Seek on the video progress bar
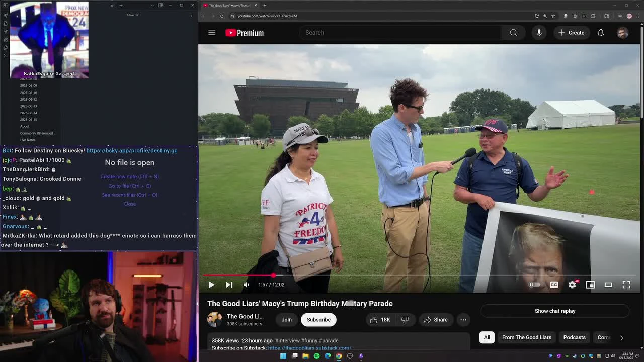 421,275
